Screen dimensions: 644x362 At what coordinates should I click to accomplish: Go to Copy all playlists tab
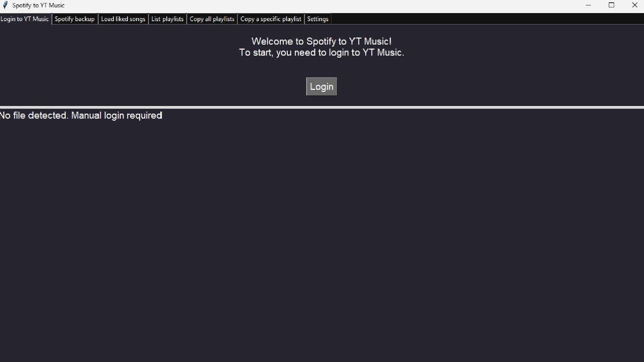[x=212, y=19]
